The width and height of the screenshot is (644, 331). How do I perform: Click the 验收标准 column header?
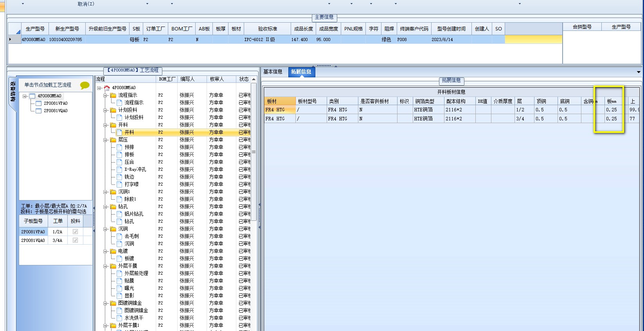(x=267, y=29)
